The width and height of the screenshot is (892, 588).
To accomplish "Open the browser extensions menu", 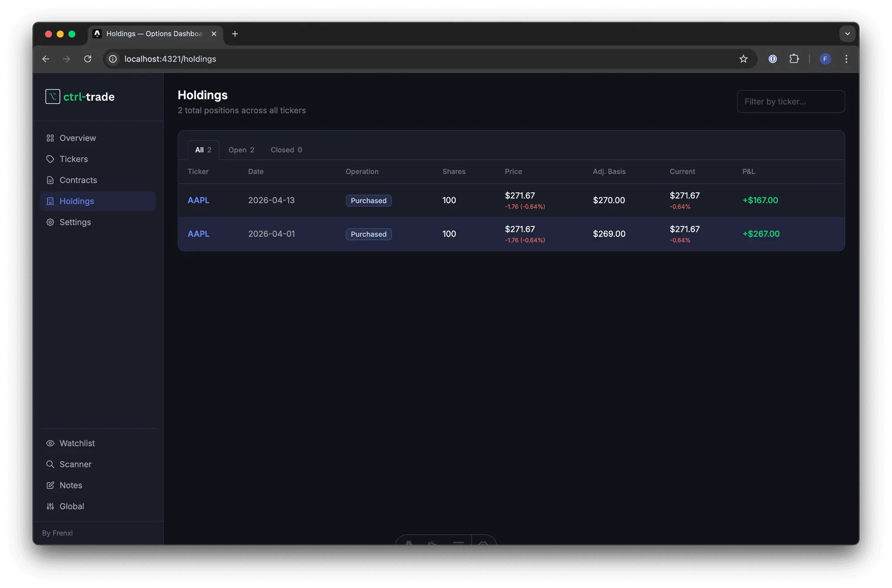I will (794, 59).
